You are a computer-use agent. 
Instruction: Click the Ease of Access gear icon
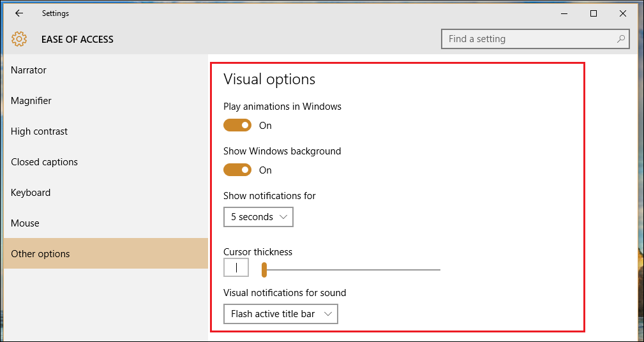click(x=19, y=39)
